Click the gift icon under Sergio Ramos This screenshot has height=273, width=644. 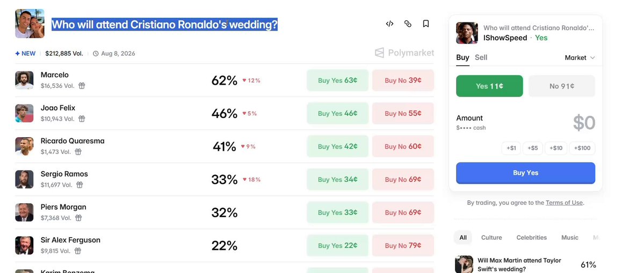[x=79, y=185]
